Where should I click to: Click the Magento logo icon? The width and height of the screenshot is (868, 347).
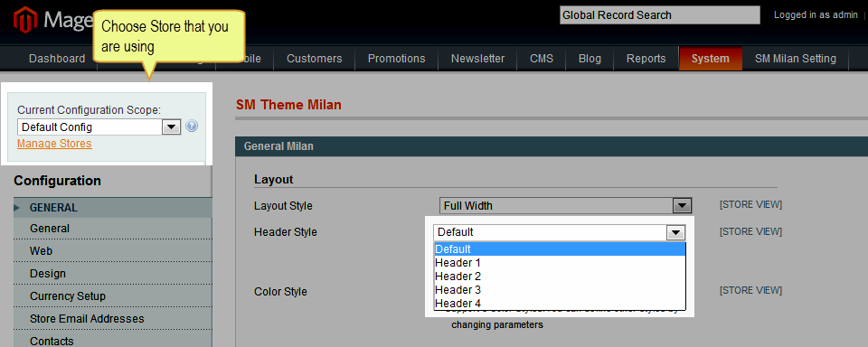[x=24, y=21]
